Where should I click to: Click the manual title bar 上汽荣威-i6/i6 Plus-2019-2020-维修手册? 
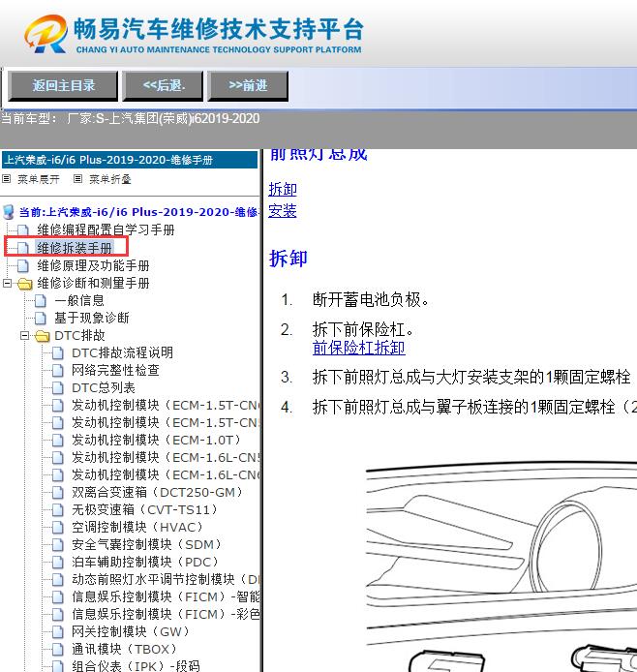[x=130, y=160]
